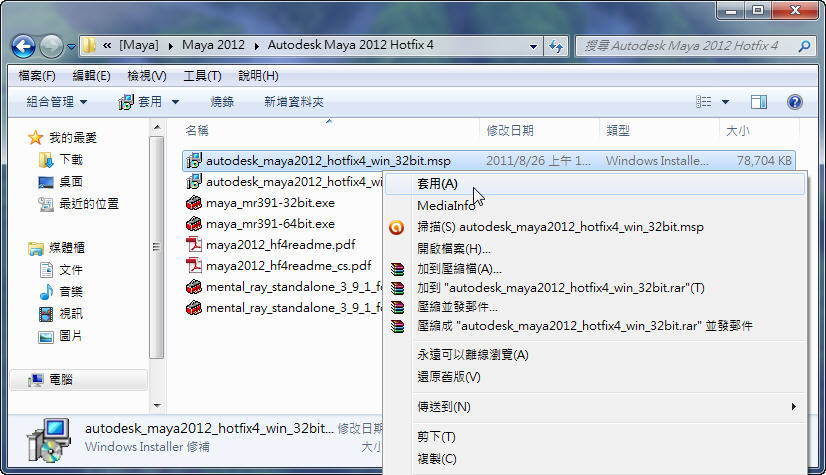Open help with the blue question mark icon
This screenshot has height=475, width=826.
tap(794, 102)
